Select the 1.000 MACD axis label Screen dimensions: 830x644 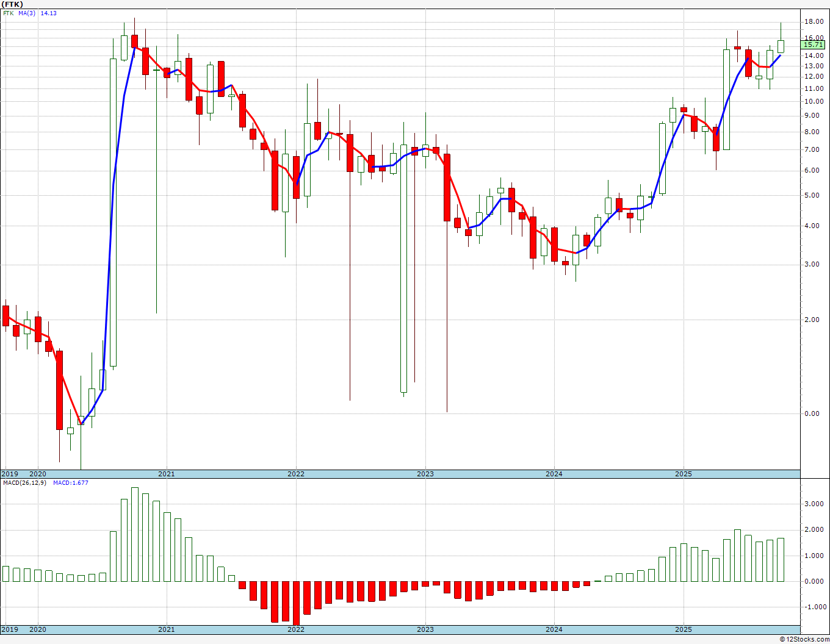(x=815, y=556)
